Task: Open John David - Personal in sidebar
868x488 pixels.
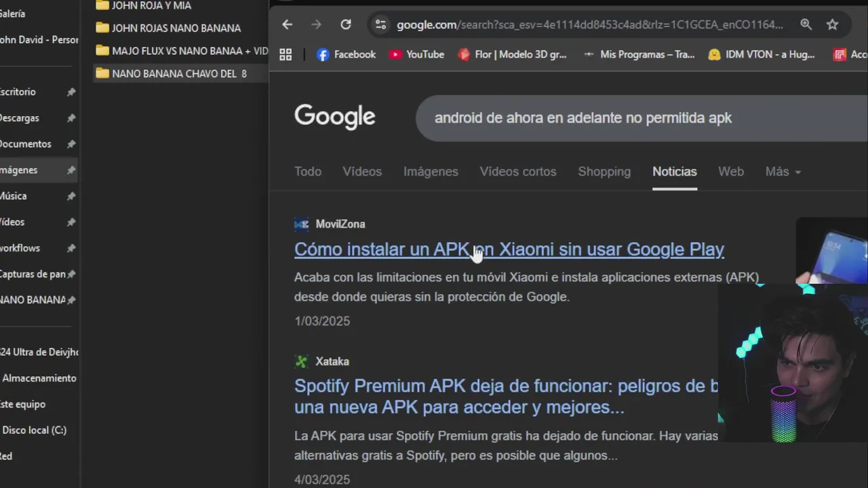Action: click(x=39, y=40)
